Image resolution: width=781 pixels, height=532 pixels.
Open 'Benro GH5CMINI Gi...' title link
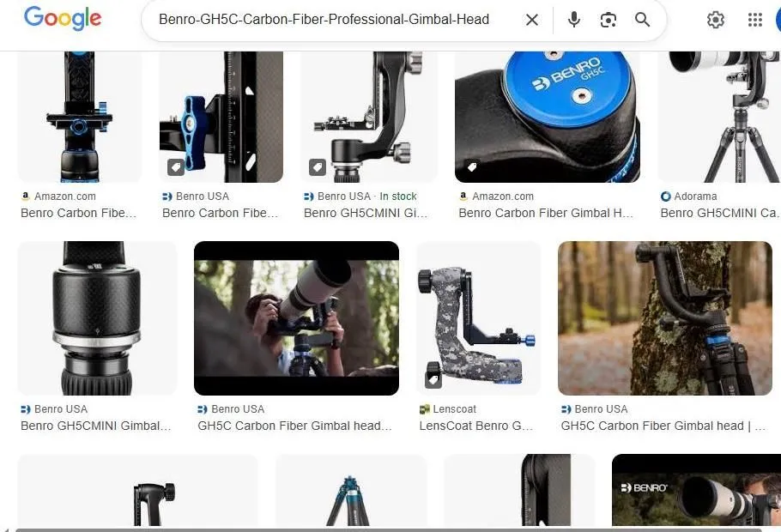coord(366,213)
